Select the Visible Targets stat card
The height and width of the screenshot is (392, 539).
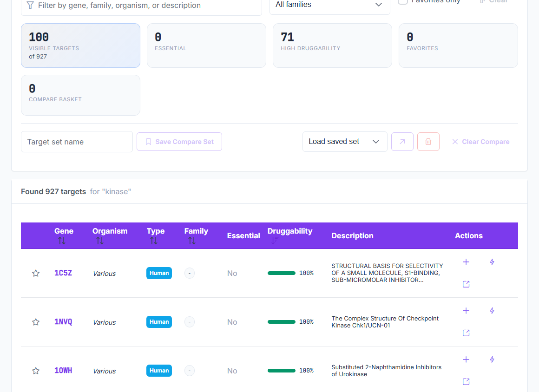(80, 46)
